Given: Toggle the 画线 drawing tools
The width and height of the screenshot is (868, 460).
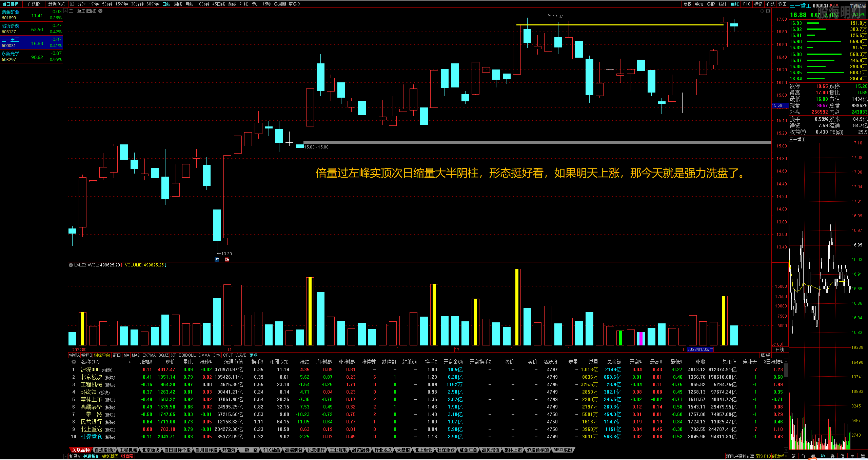Looking at the screenshot, I should tap(734, 4).
